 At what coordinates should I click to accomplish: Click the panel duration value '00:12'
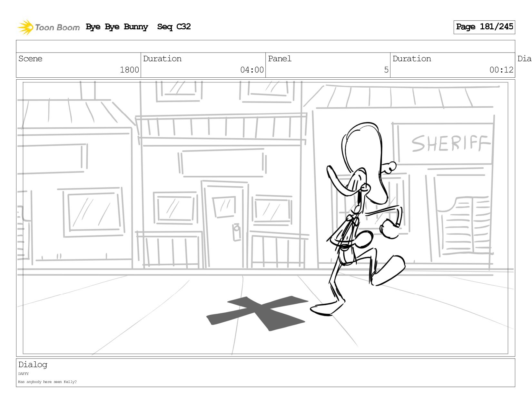501,70
